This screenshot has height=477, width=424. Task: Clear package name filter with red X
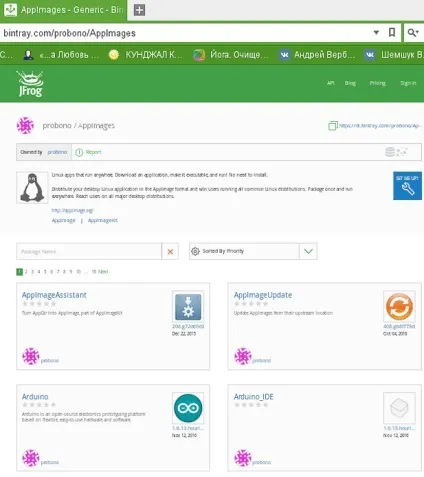click(x=170, y=251)
